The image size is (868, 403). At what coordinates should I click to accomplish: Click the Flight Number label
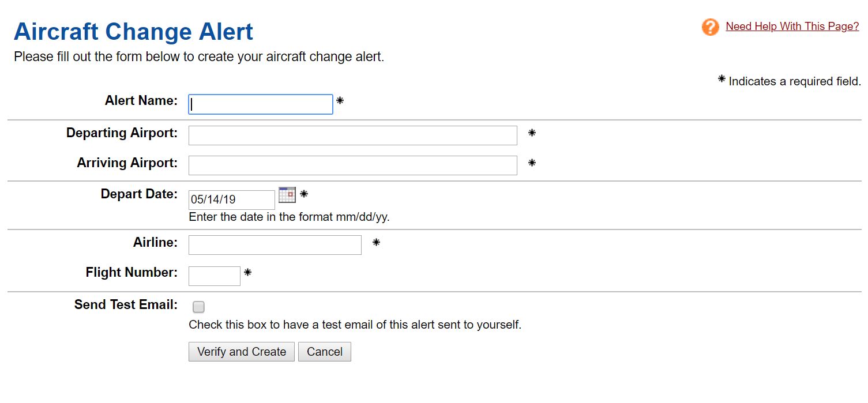click(x=130, y=272)
